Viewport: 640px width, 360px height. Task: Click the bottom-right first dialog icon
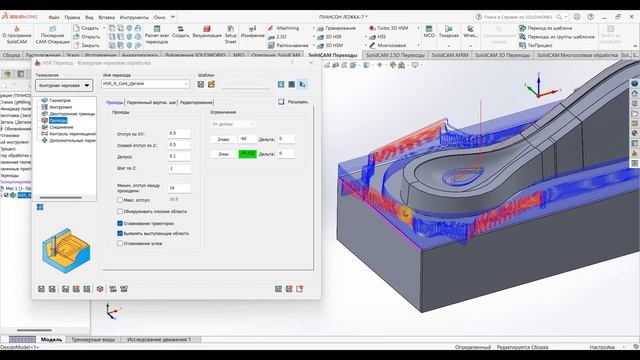coord(278,289)
